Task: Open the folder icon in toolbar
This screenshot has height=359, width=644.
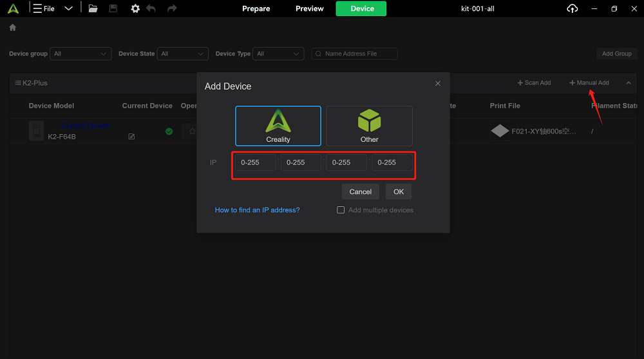Action: [x=93, y=8]
